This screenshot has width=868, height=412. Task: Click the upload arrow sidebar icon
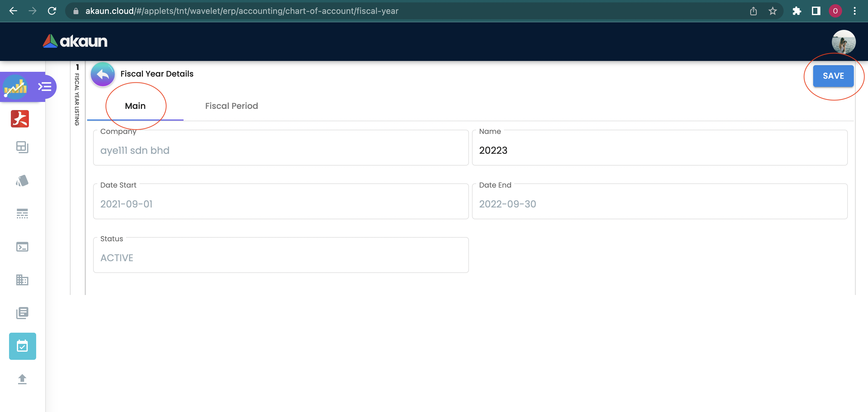(x=22, y=379)
